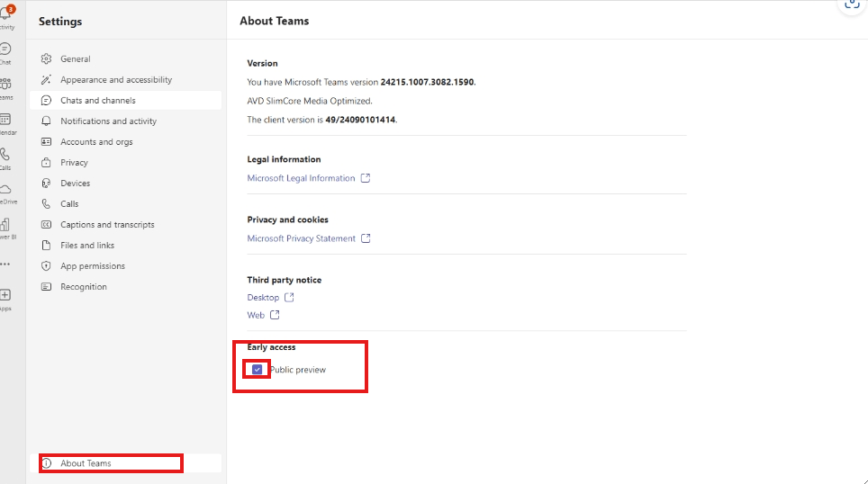Image resolution: width=868 pixels, height=484 pixels.
Task: Open the Desktop third party notice link
Action: point(263,298)
